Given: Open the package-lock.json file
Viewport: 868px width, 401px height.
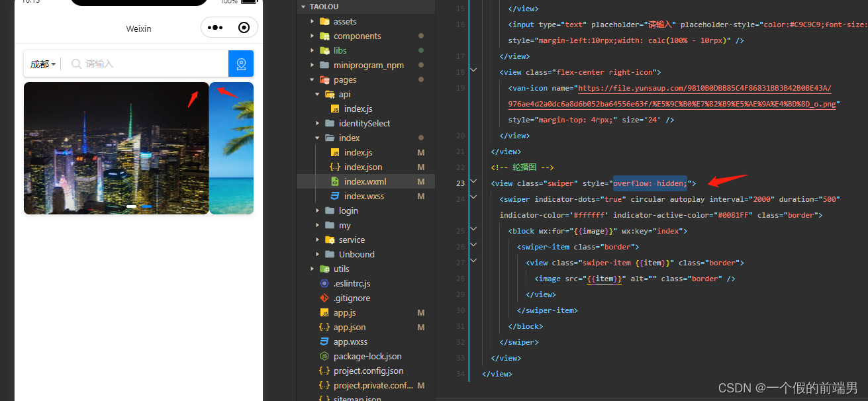Looking at the screenshot, I should pyautogui.click(x=367, y=356).
